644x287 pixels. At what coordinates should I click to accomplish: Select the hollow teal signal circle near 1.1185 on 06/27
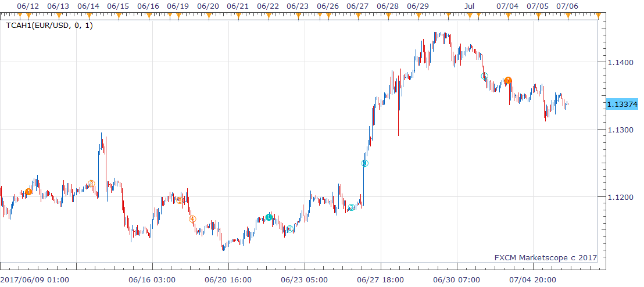[351, 207]
